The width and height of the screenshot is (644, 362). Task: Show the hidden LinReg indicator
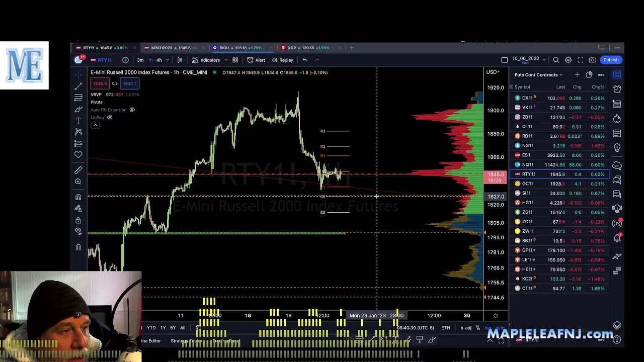click(110, 117)
